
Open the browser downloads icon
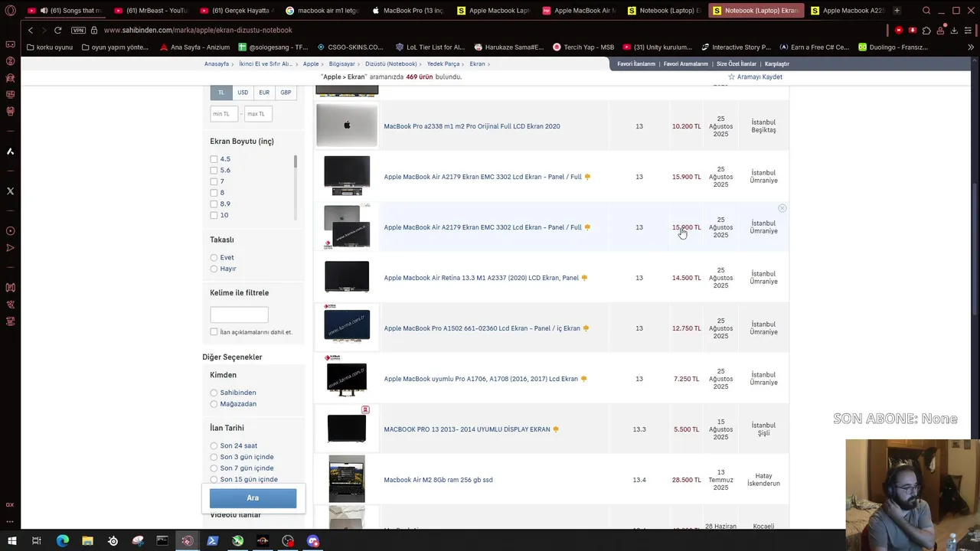[x=954, y=30]
